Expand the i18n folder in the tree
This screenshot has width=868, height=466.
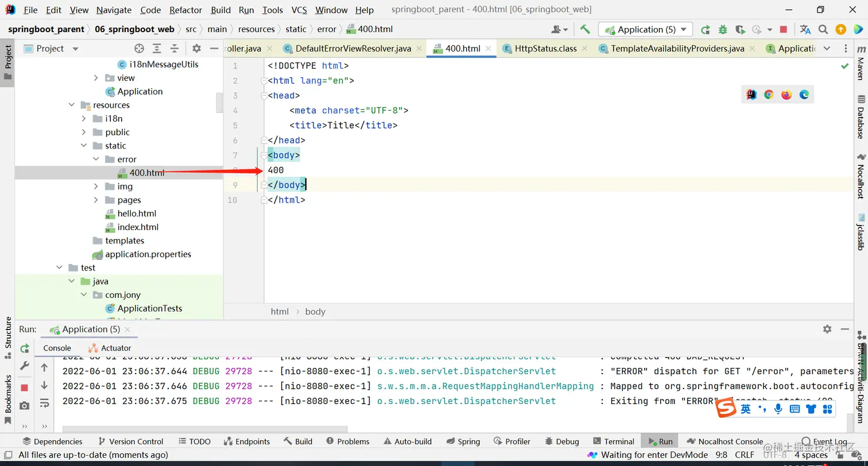84,119
